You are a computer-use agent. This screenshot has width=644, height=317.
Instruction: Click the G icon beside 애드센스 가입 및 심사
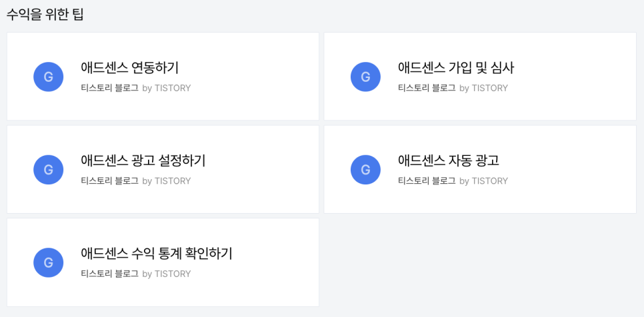pos(365,77)
